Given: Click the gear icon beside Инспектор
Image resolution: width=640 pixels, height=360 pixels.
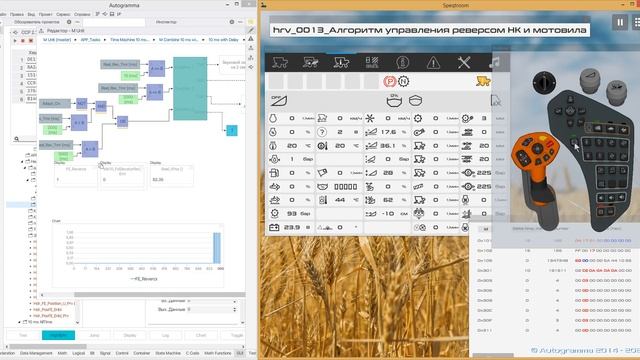Looking at the screenshot, I should [231, 22].
